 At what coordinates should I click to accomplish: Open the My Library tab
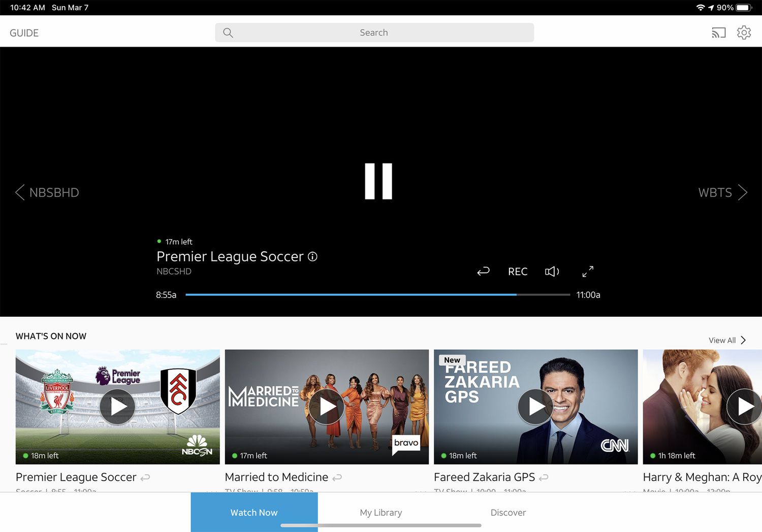381,512
